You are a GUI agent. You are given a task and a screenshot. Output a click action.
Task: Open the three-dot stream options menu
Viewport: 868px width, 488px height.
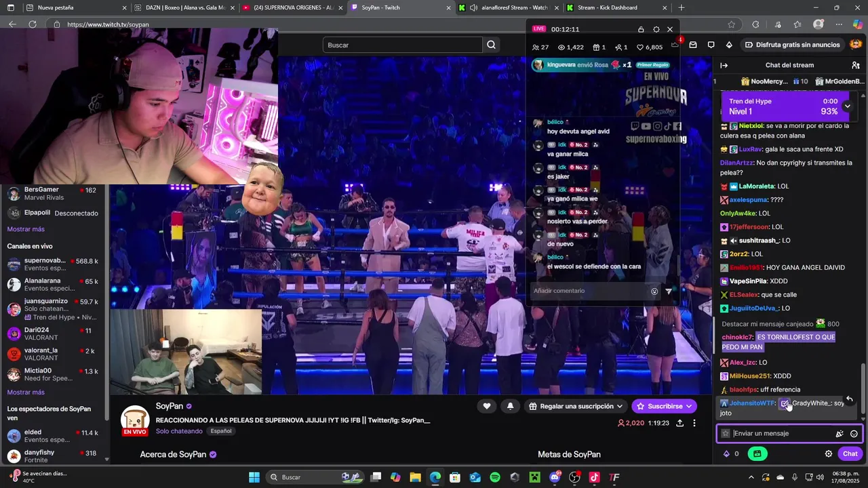[x=694, y=423]
